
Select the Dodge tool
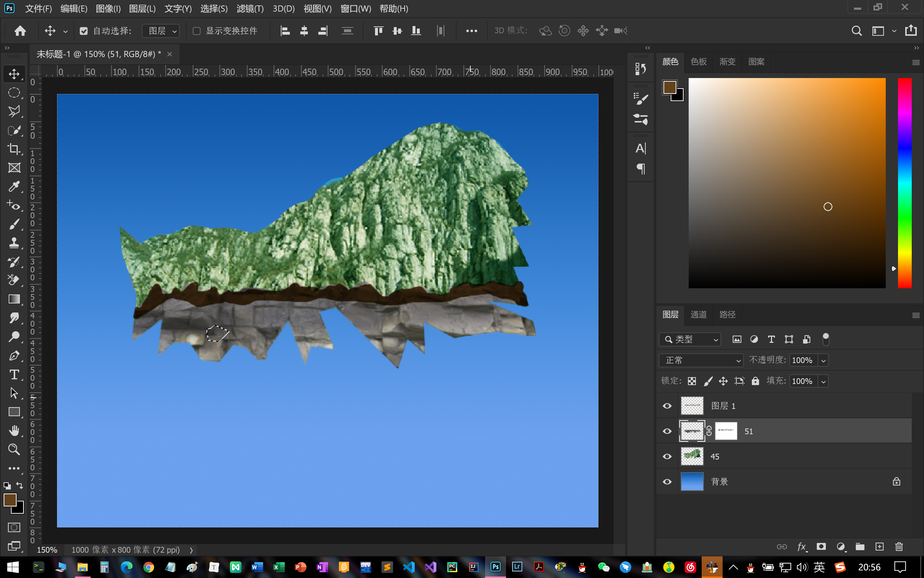tap(14, 337)
